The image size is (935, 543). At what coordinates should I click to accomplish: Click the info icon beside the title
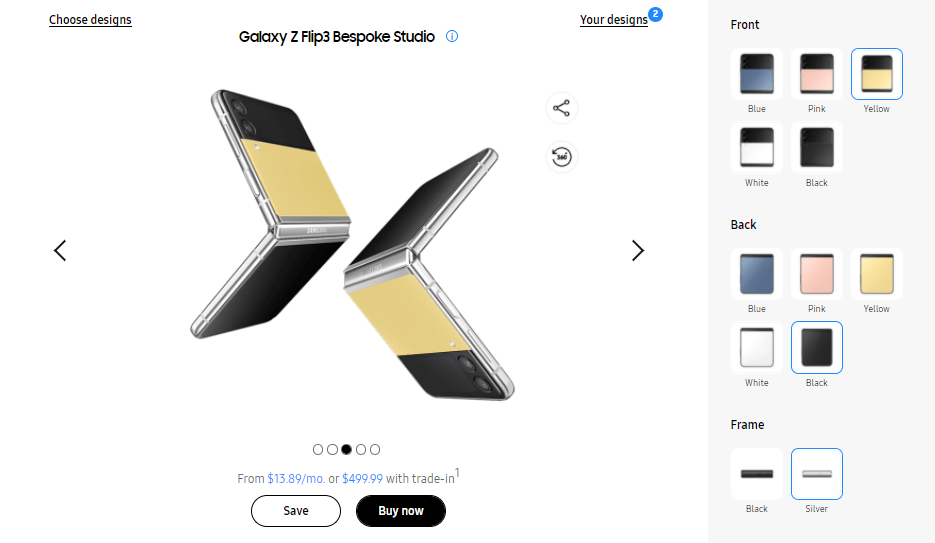452,37
